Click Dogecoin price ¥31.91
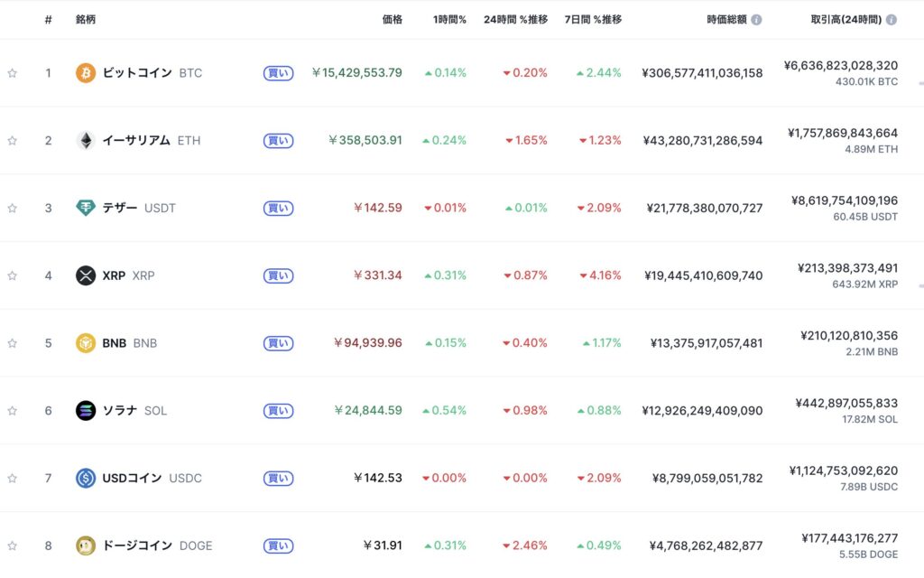Screen dimensions: 924x578 pyautogui.click(x=383, y=545)
